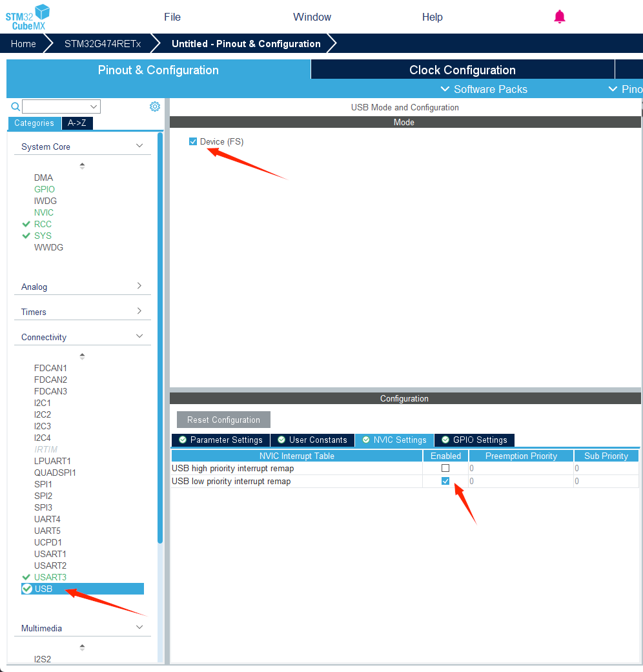Select UART4 peripheral
Viewport: 643px width, 672px height.
tap(47, 518)
